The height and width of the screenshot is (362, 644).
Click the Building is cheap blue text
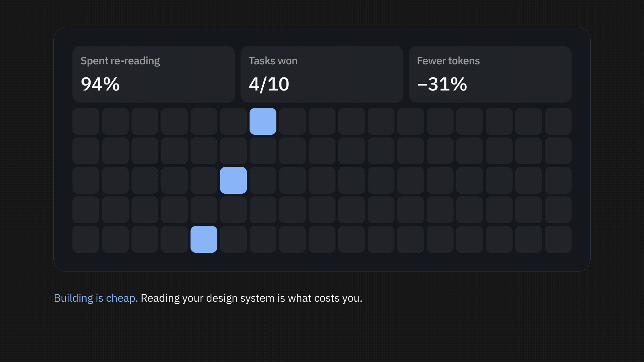[x=96, y=298]
